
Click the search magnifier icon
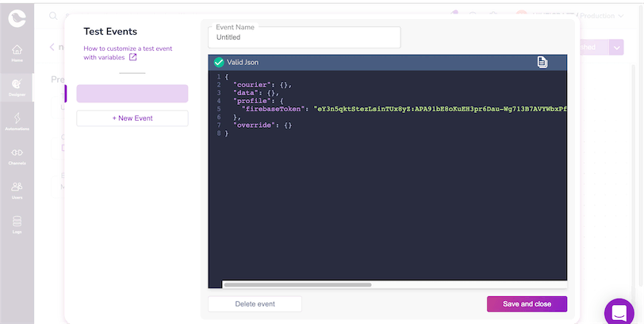tap(53, 15)
